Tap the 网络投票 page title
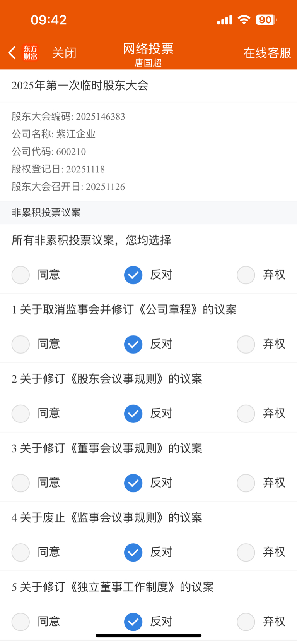Screen dimensions: 297x644 pos(148,48)
